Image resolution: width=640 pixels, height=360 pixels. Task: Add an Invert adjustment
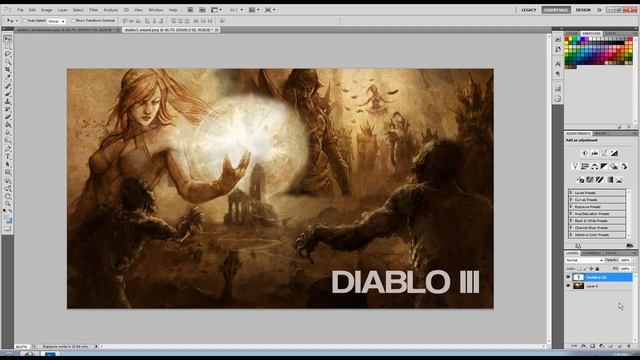580,180
